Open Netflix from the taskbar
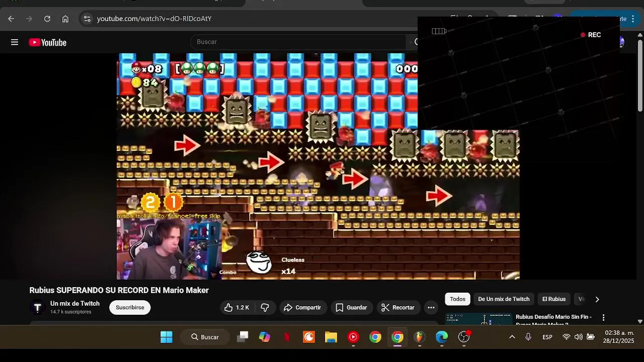644x362 pixels. 287,337
